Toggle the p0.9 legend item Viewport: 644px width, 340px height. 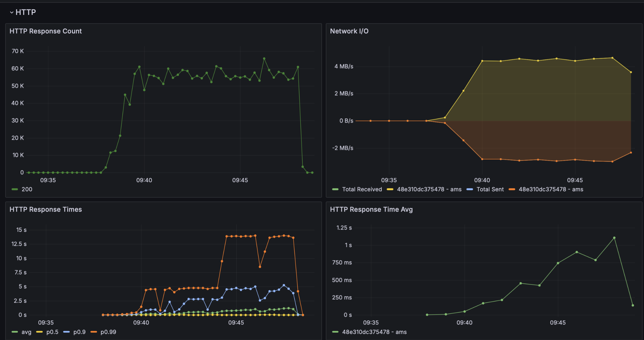coord(79,332)
